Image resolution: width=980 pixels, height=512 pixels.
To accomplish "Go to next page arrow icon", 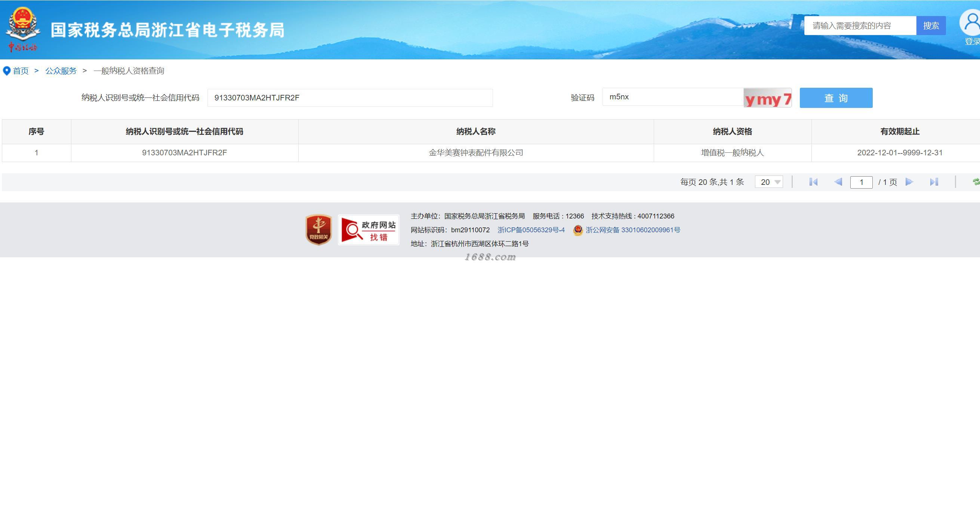I will (x=909, y=182).
